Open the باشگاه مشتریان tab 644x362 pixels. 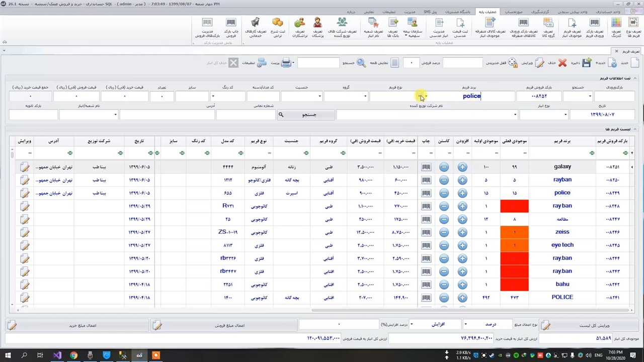tap(457, 12)
